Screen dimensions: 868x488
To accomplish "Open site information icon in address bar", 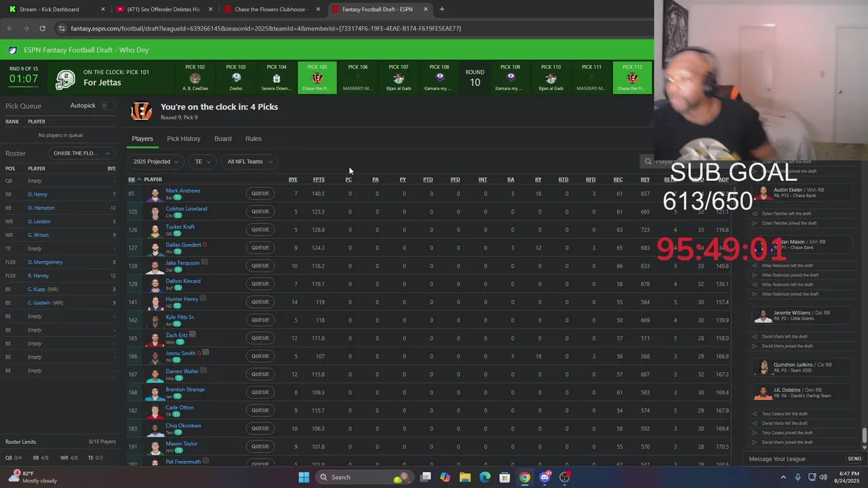I will (62, 28).
